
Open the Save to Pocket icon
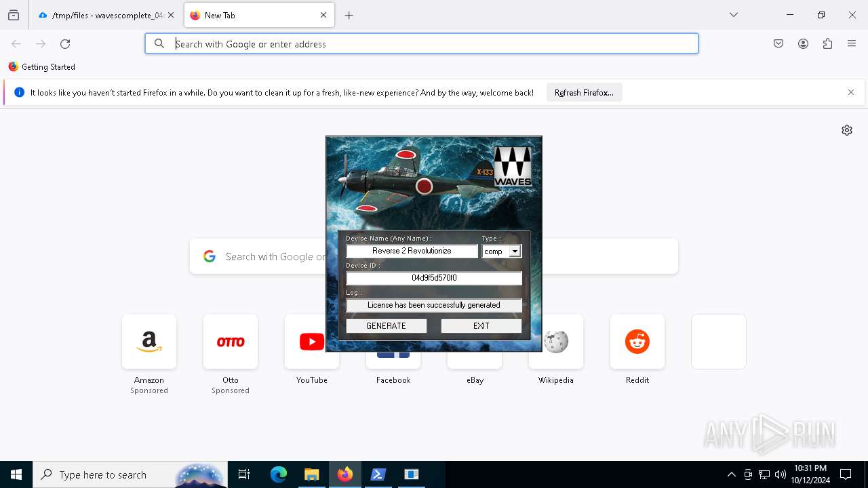pyautogui.click(x=778, y=44)
